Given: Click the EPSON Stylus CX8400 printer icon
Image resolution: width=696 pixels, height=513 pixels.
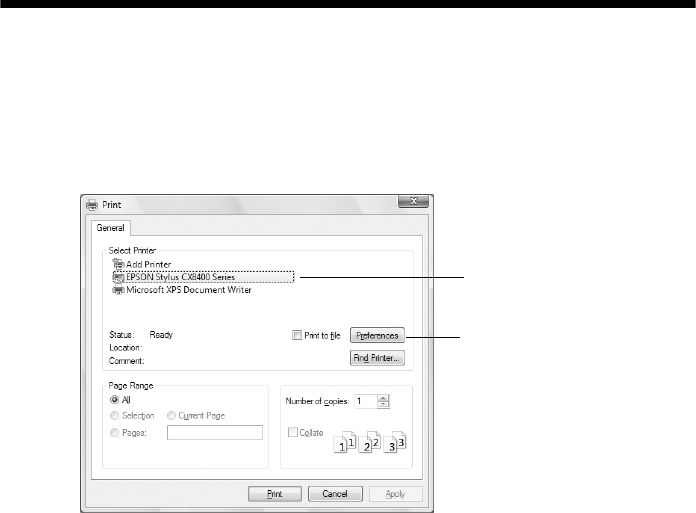Looking at the screenshot, I should pos(118,277).
